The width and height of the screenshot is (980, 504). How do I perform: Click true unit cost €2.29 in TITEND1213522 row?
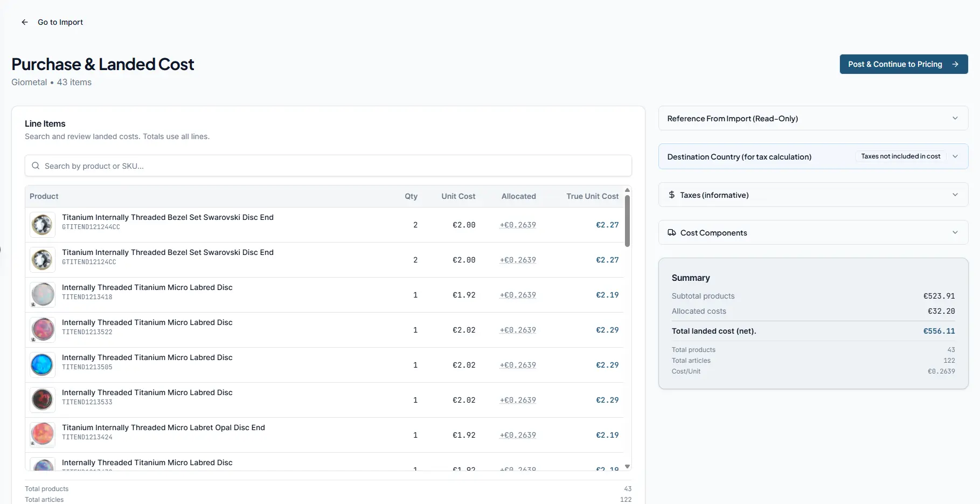[x=607, y=330]
